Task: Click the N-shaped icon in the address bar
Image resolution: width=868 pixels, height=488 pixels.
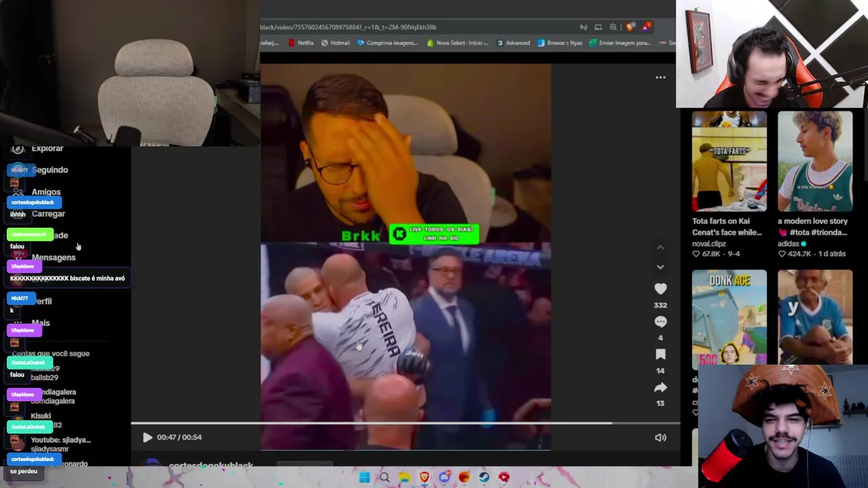Action: (x=583, y=27)
